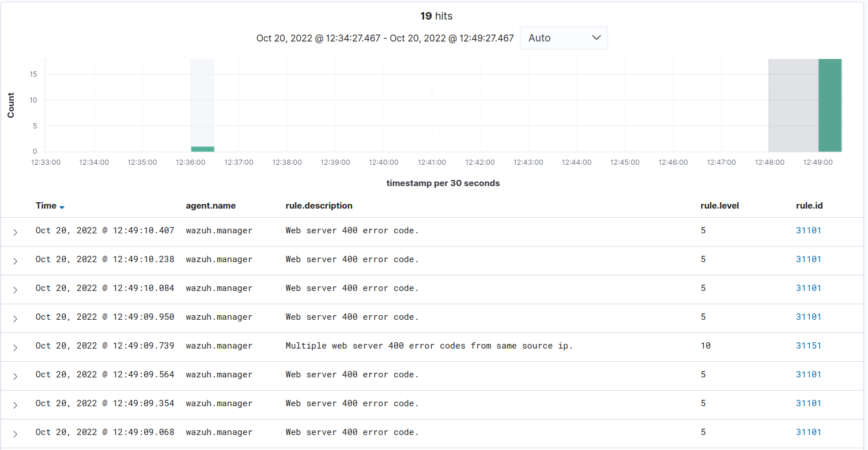Click the rule.level column header
Viewport: 868px width, 450px height.
719,206
